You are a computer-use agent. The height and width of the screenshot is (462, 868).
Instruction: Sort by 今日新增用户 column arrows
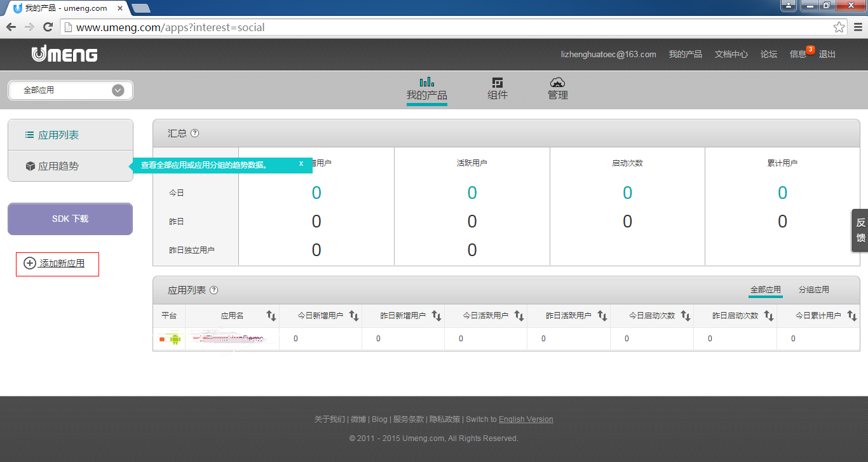point(354,316)
